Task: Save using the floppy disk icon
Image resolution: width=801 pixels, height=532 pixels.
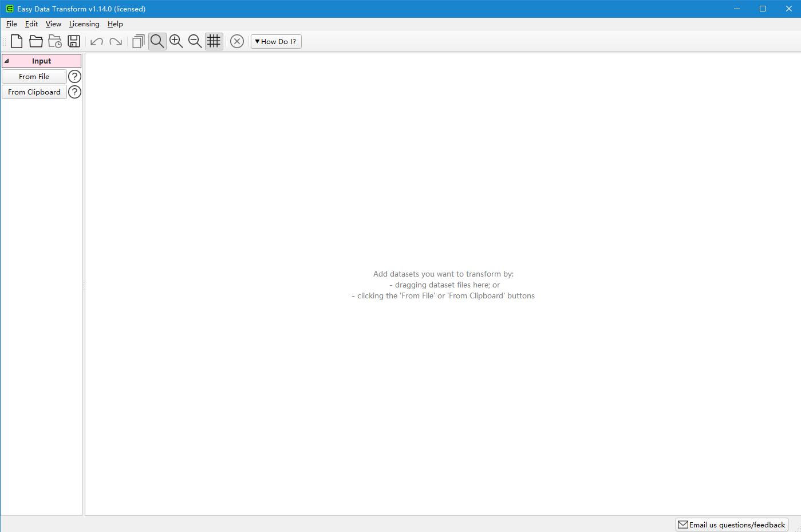Action: (x=74, y=41)
